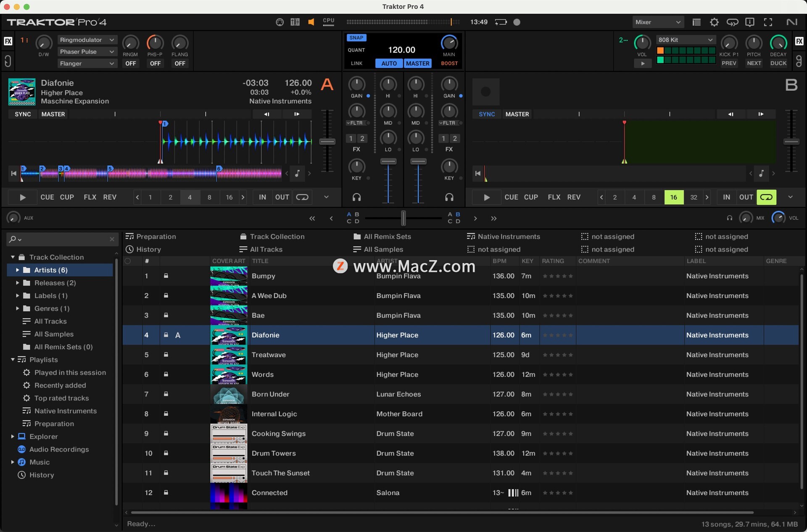Click the info panel icon in header
This screenshot has width=807, height=532.
tap(750, 22)
